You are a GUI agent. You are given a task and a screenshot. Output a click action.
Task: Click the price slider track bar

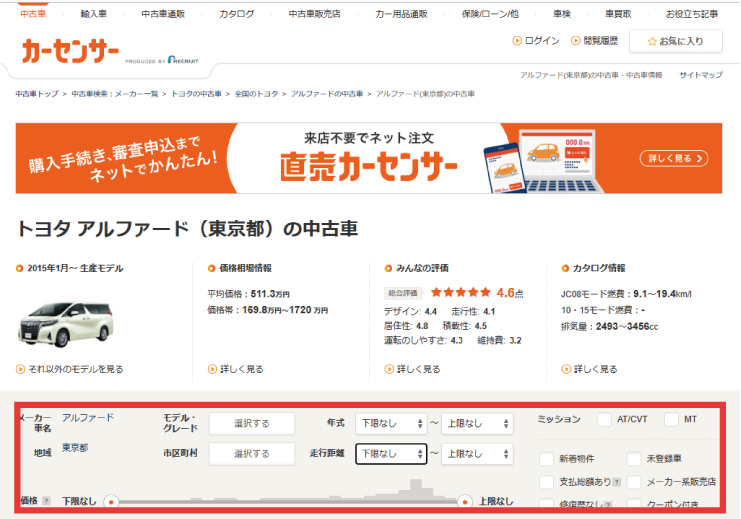click(x=288, y=502)
